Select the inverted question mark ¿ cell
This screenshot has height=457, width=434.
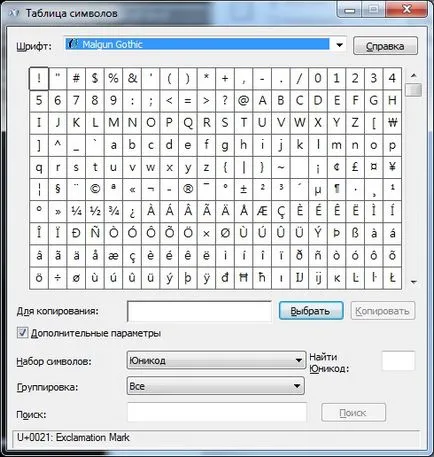click(x=132, y=211)
